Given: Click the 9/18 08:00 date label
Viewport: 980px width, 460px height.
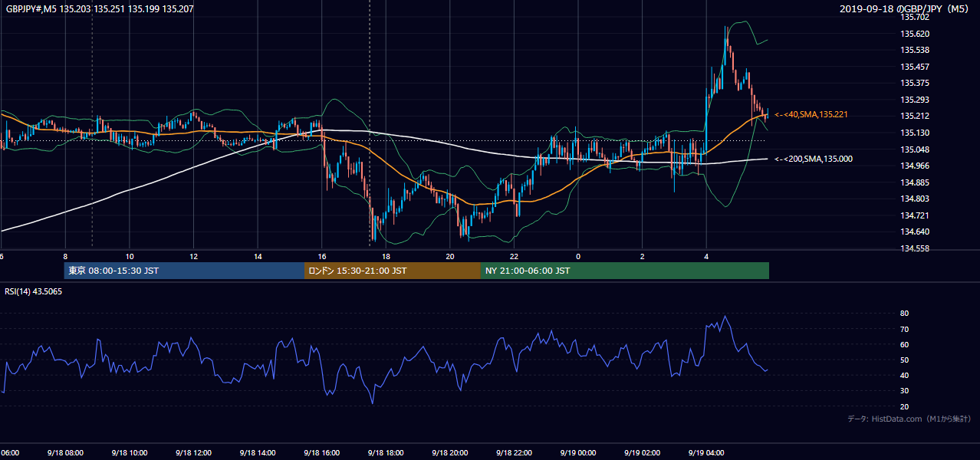Looking at the screenshot, I should [x=64, y=453].
